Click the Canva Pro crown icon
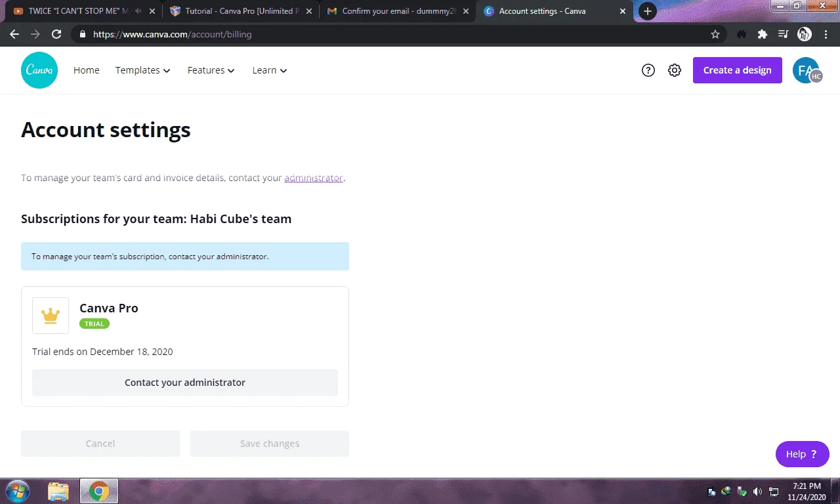The image size is (840, 504). (51, 316)
